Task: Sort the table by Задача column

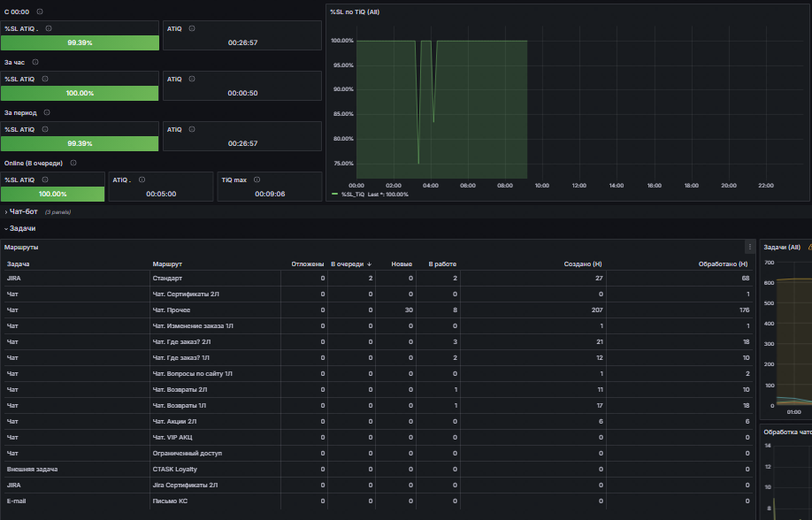Action: (x=18, y=264)
